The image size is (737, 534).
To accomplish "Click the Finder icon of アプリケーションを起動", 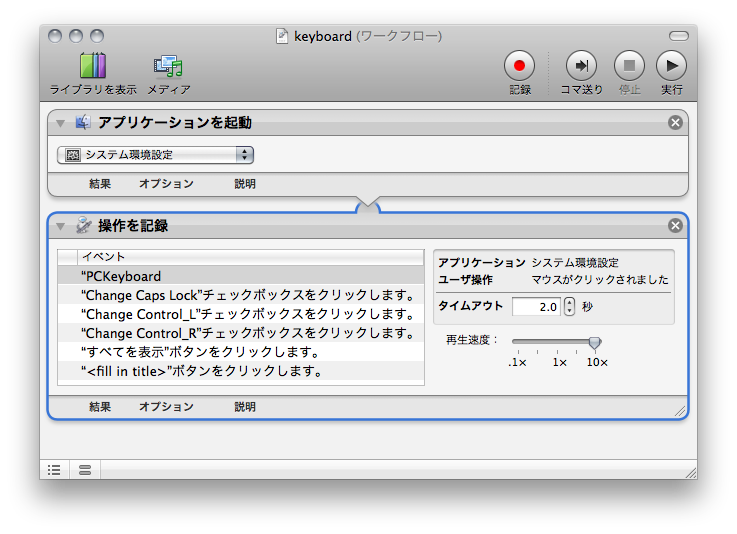I will pyautogui.click(x=83, y=122).
